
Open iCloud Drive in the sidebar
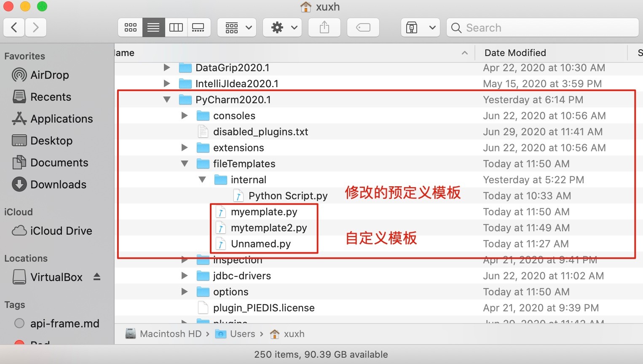[52, 231]
